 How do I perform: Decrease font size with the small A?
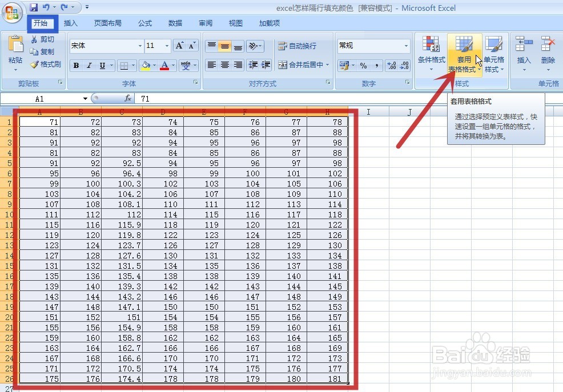[x=191, y=46]
